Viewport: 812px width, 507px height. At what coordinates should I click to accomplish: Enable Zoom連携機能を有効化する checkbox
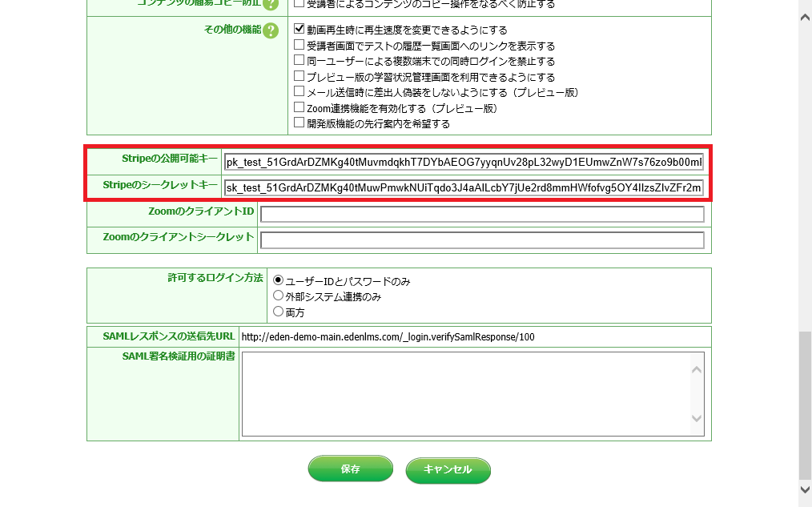pos(299,107)
